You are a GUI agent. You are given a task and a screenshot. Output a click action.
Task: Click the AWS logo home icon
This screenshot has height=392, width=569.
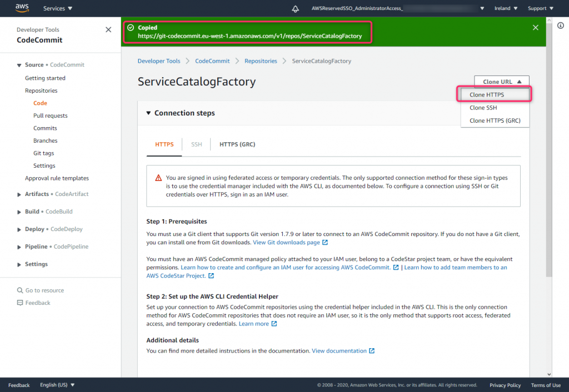tap(22, 8)
